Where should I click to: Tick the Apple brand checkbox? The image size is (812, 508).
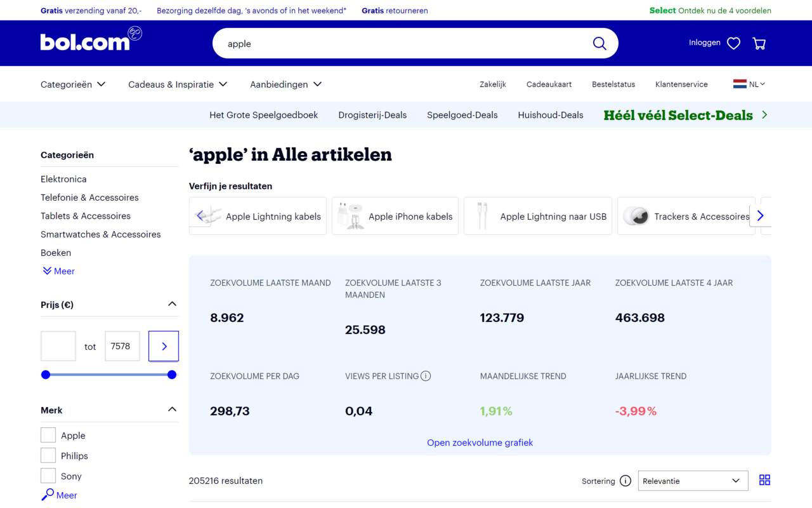[x=48, y=435]
